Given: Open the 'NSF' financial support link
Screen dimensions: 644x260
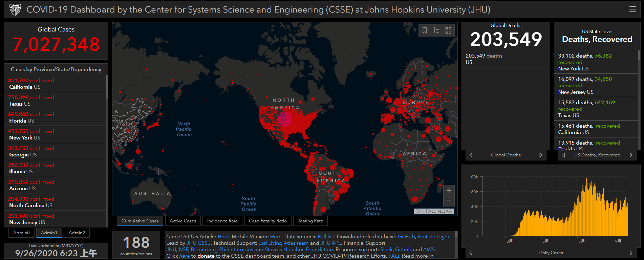Looking at the screenshot, I should coord(184,250).
